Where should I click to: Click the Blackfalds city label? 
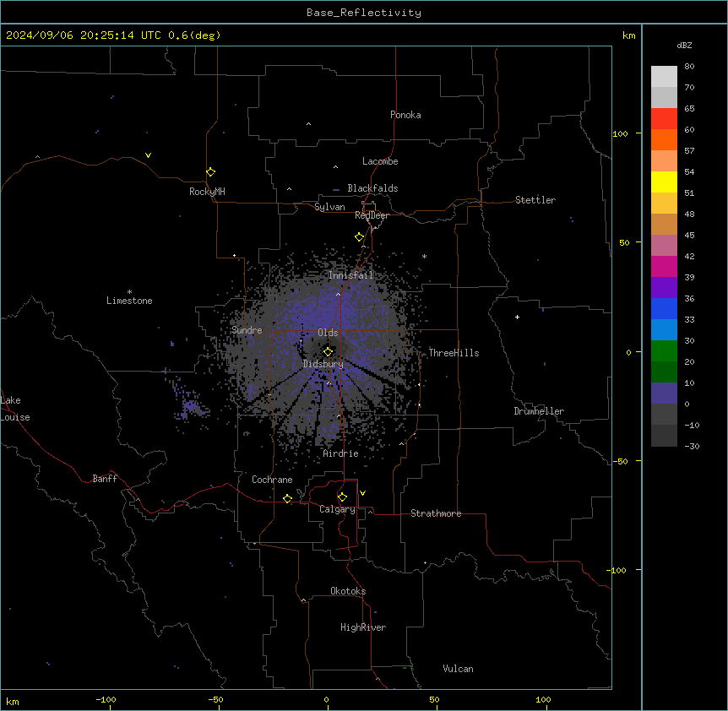point(372,188)
